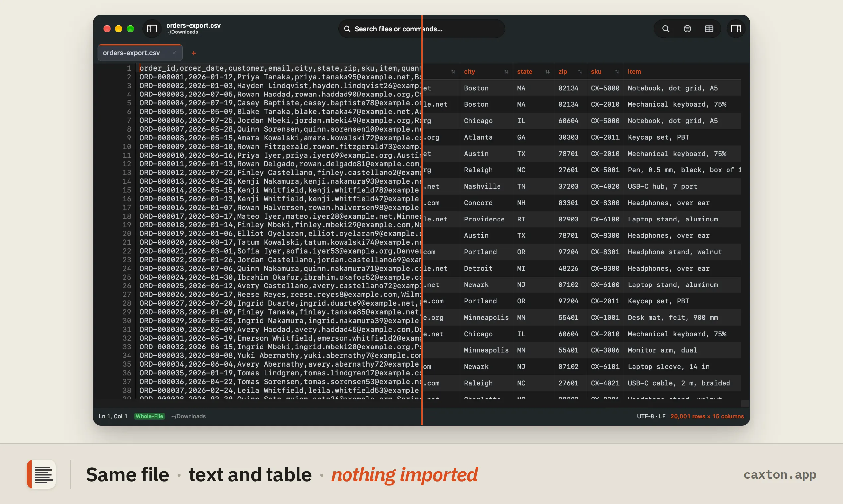This screenshot has height=504, width=843.
Task: Select the orders-export.csv tab
Action: coord(140,53)
